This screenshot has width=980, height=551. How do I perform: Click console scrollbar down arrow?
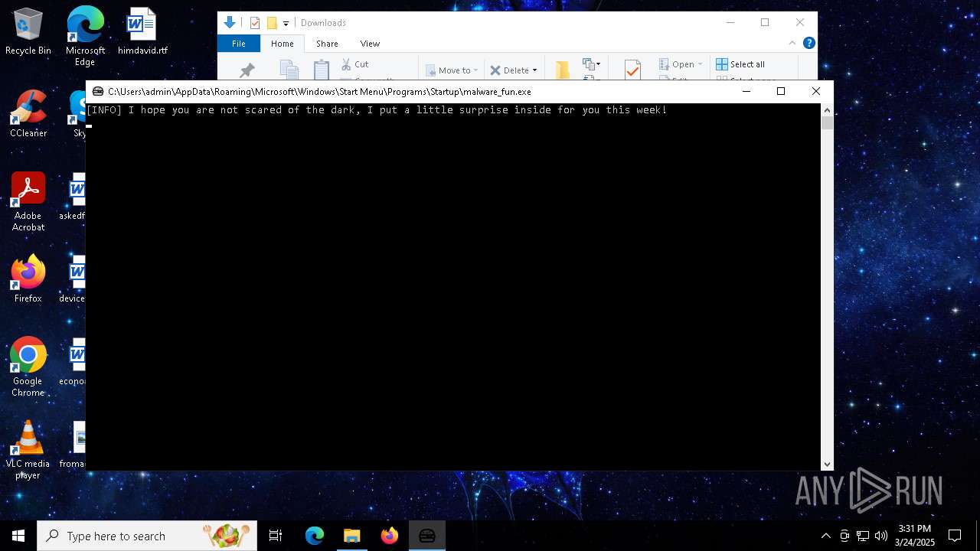pyautogui.click(x=827, y=464)
